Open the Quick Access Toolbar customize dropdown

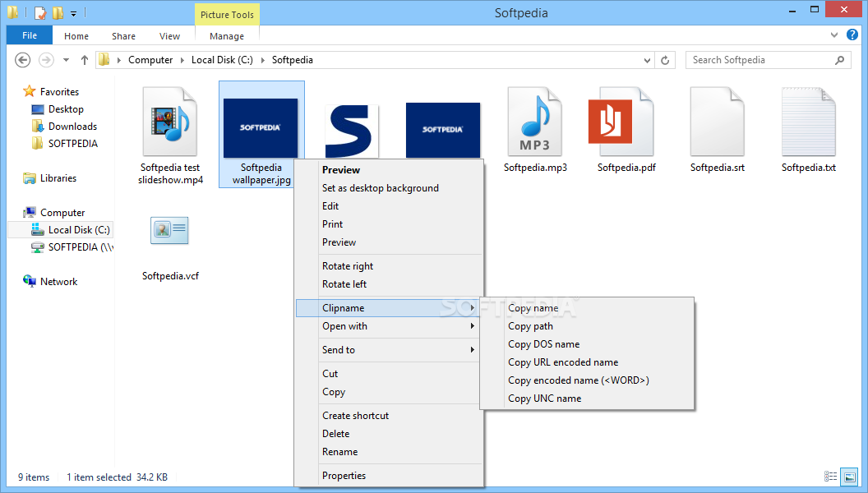[x=74, y=13]
